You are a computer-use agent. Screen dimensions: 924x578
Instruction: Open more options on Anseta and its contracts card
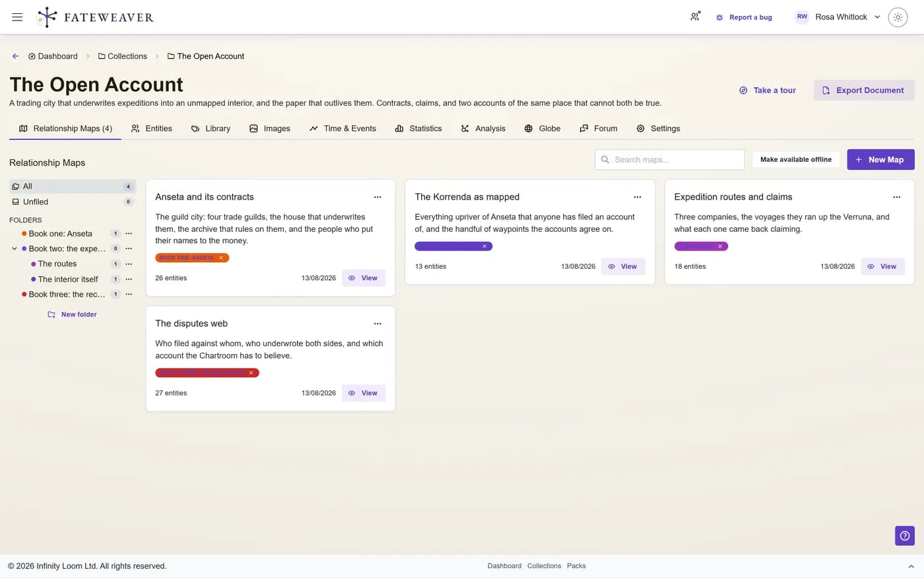(x=378, y=197)
